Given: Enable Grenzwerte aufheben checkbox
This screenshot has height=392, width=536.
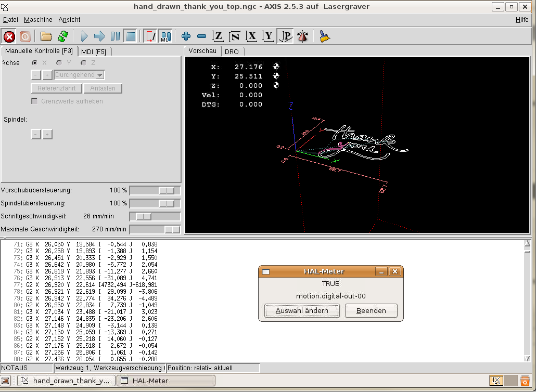Looking at the screenshot, I should click(x=34, y=101).
